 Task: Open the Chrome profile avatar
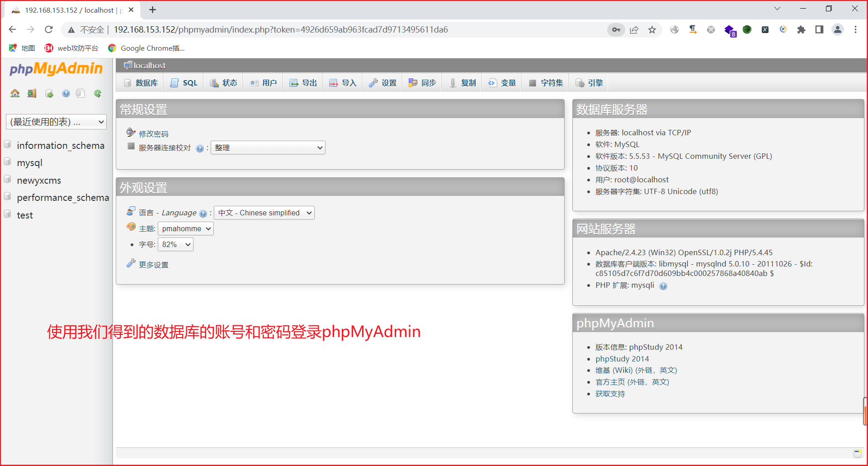tap(838, 29)
